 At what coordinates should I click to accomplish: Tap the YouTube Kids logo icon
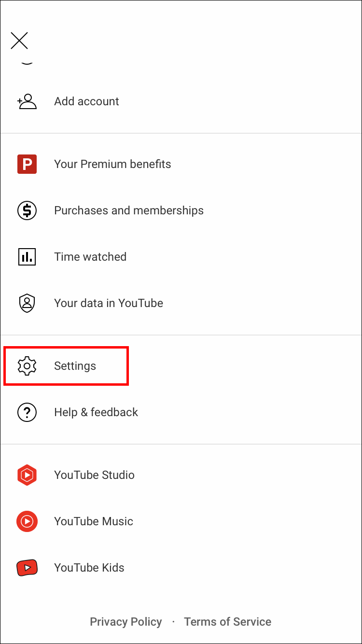coord(27,568)
